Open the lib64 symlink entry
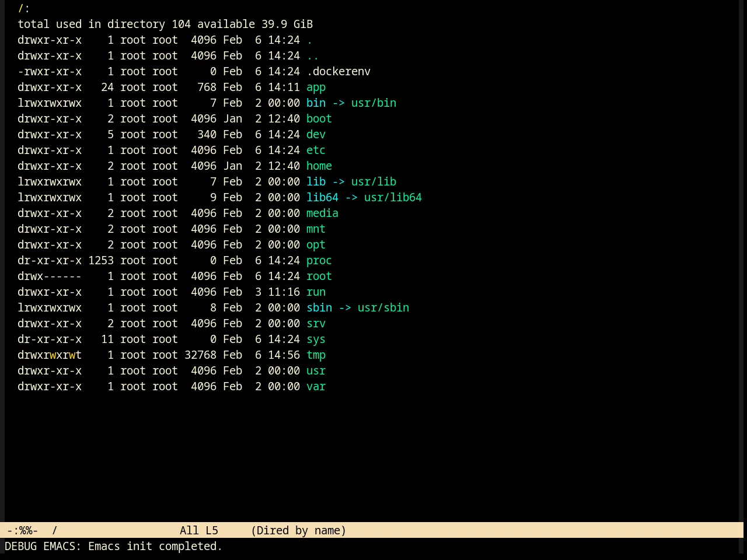This screenshot has height=560, width=747. click(322, 198)
